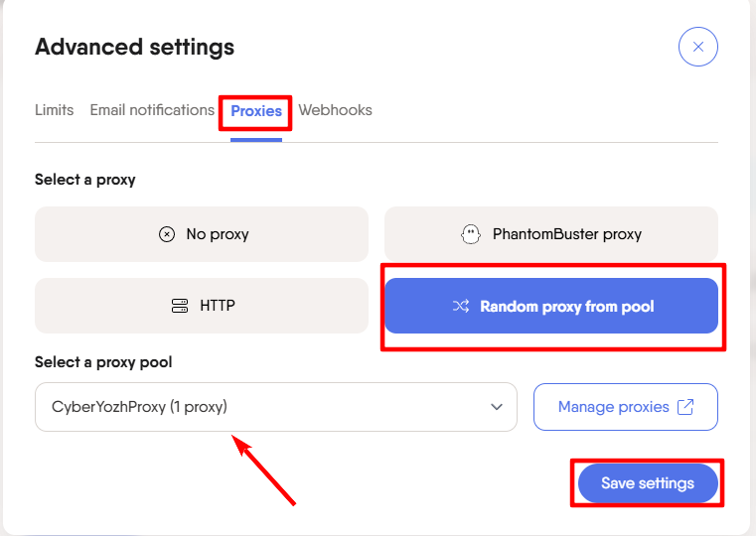Click the HTTP server stack icon
Image resolution: width=756 pixels, height=536 pixels.
point(180,306)
